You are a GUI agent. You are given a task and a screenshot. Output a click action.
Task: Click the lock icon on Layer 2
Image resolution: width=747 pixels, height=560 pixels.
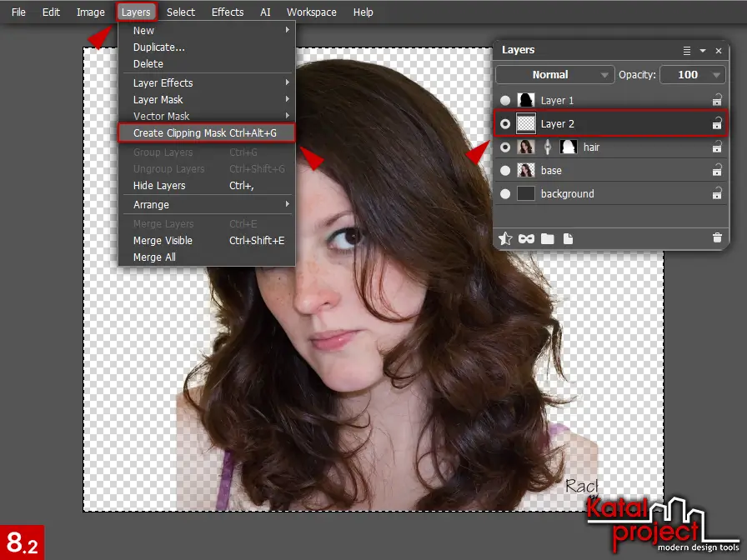coord(716,123)
